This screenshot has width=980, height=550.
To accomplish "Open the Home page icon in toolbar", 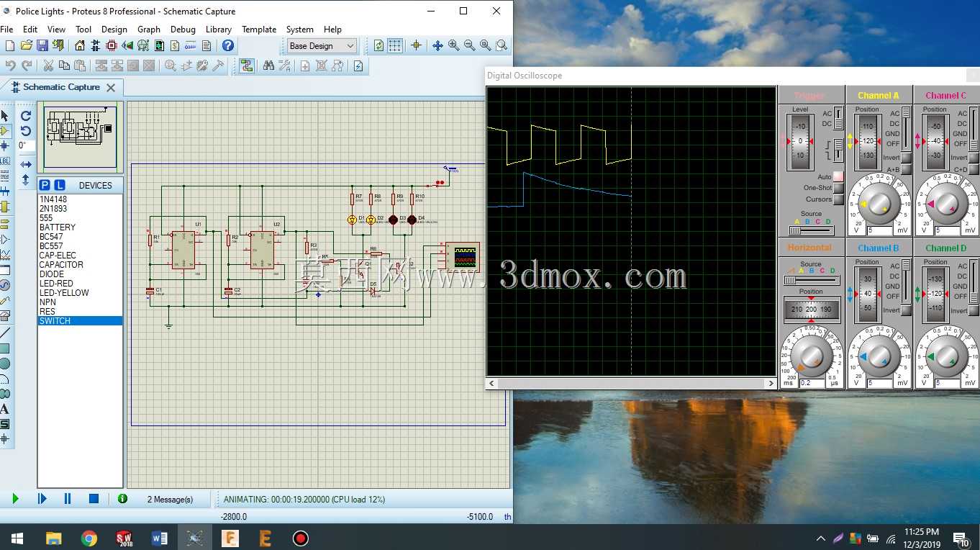I will coord(80,45).
